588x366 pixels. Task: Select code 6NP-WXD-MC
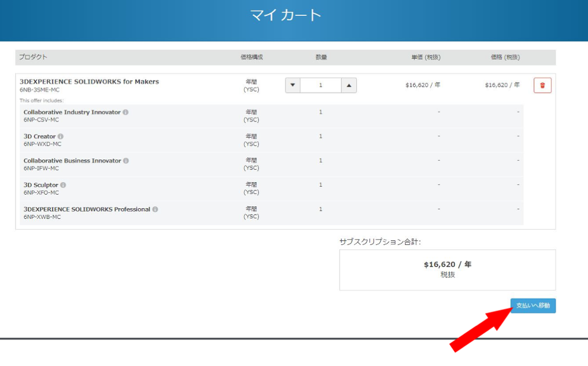(x=42, y=144)
